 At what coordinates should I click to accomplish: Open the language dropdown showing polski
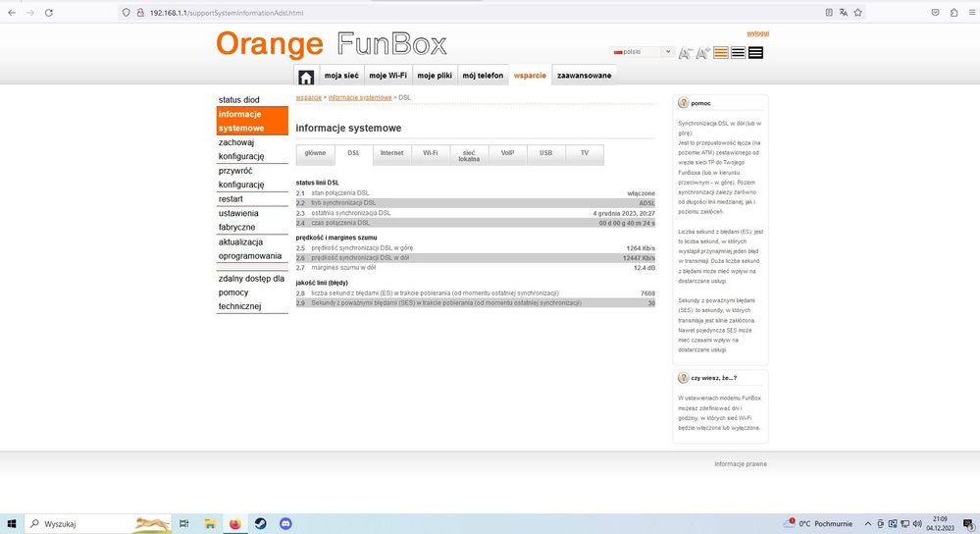(643, 52)
